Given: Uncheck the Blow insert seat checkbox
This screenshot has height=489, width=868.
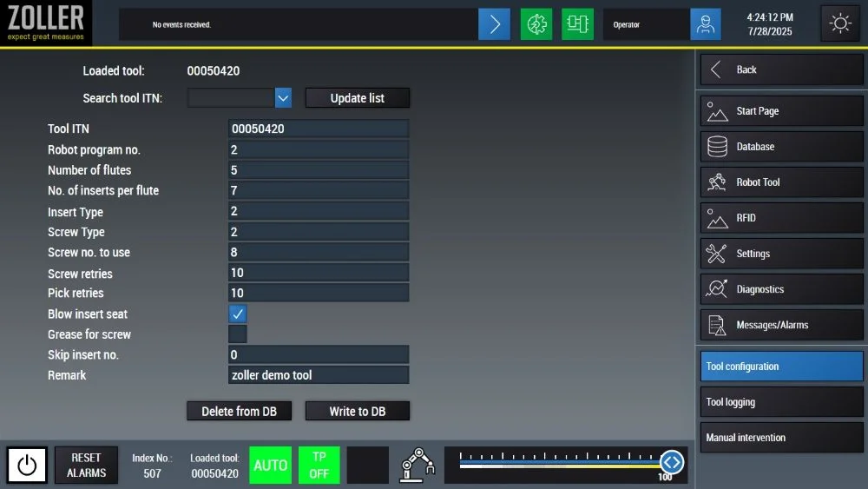Looking at the screenshot, I should point(237,314).
